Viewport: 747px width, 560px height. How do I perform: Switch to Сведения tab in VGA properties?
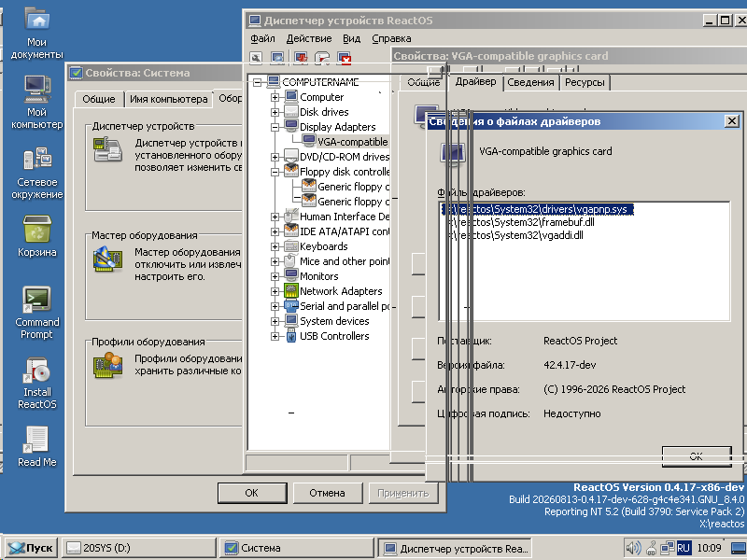530,82
